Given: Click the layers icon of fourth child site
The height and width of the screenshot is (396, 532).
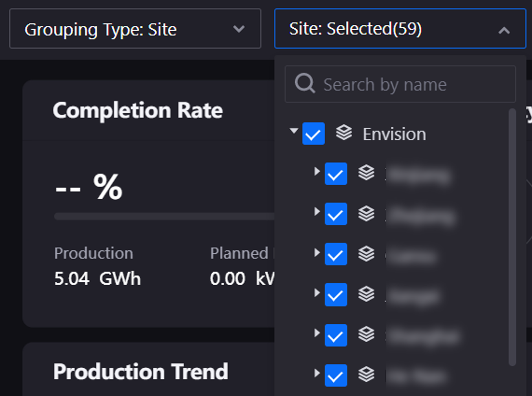Looking at the screenshot, I should pyautogui.click(x=366, y=294).
